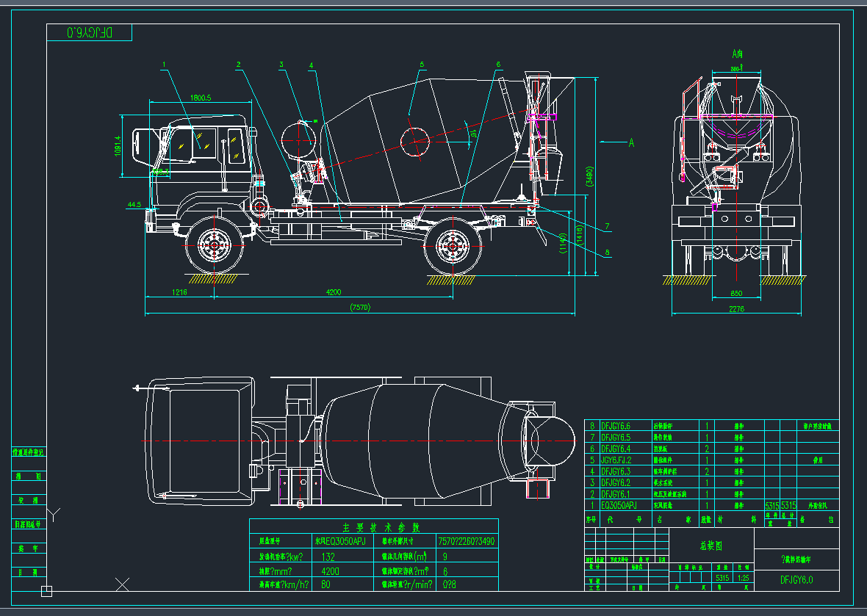Click the mirrored DFJGY6.0 title in top-left box
867x616 pixels.
[x=89, y=32]
